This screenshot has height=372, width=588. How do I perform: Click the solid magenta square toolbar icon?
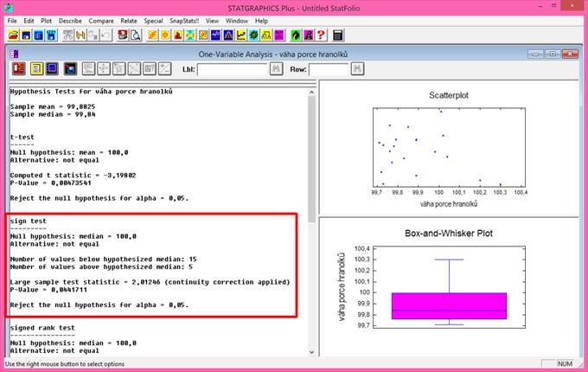[x=279, y=35]
